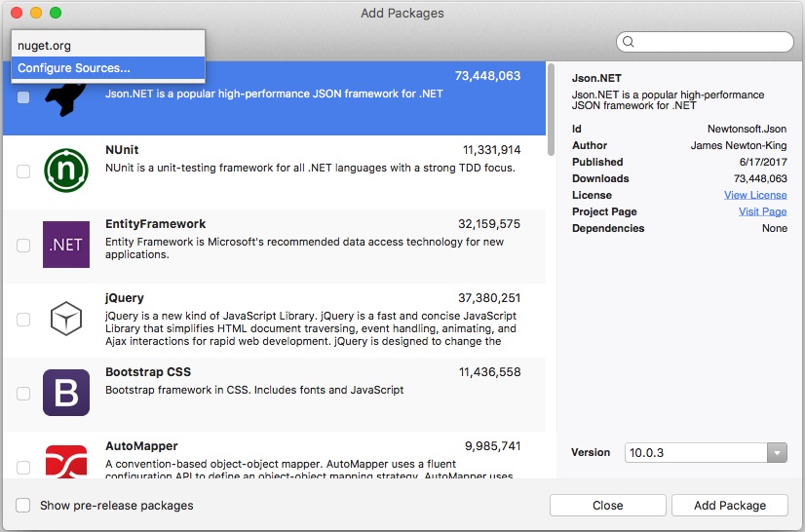Click AutoMapper download count 9,985,741
This screenshot has height=532, width=805.
(x=492, y=445)
